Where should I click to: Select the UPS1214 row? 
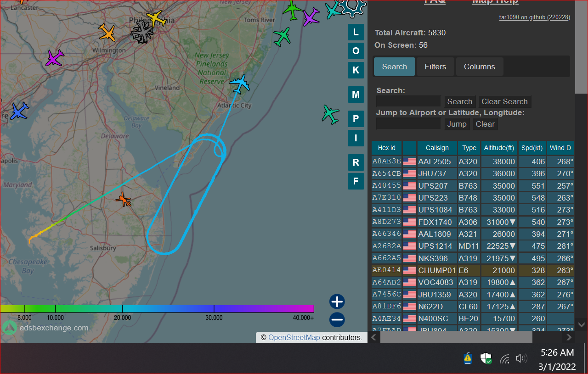point(473,246)
